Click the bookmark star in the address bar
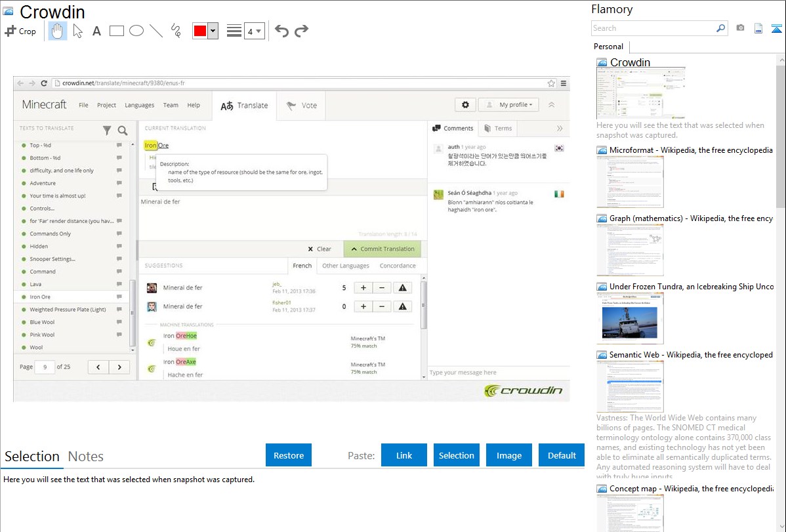 click(551, 83)
